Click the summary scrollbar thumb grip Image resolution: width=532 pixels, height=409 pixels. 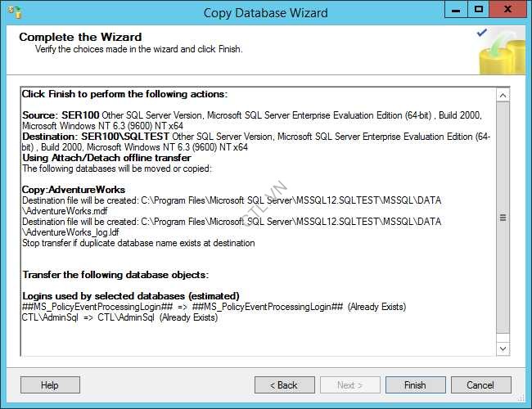pyautogui.click(x=503, y=218)
